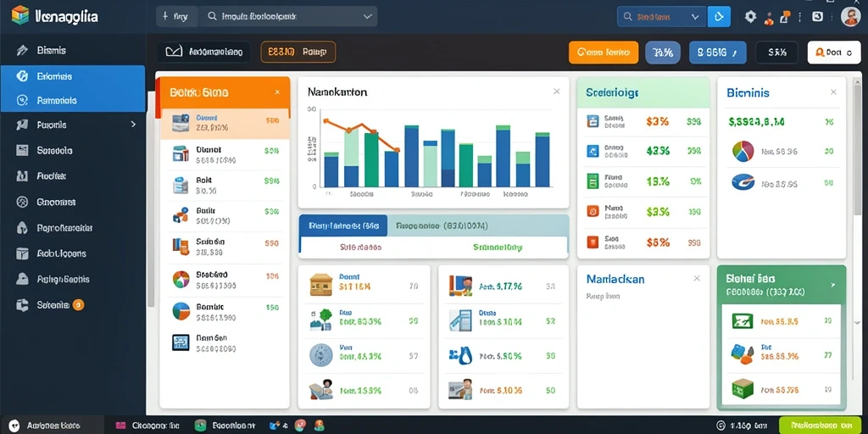Click the house icon in lower list card
Viewport: 868px width, 434px height.
[x=321, y=283]
